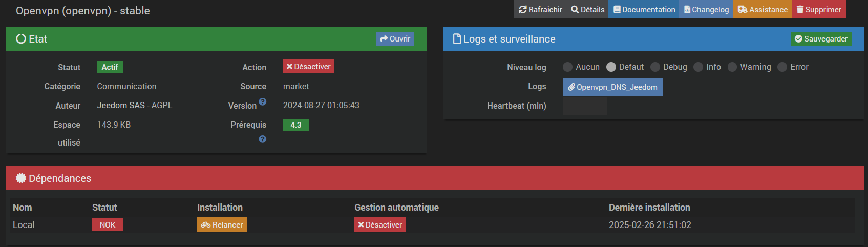Open the Assistance button
Viewport: 868px width, 247px height.
click(x=763, y=9)
